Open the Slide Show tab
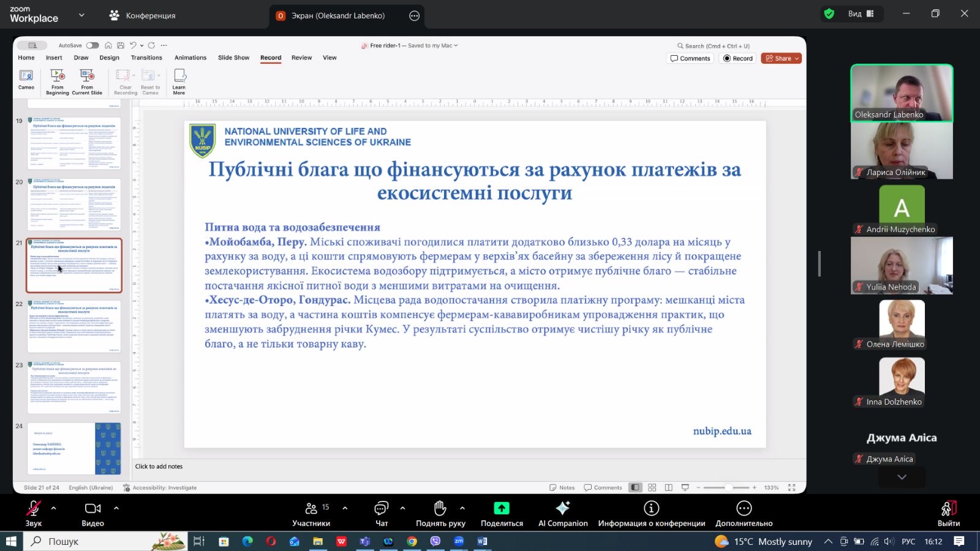The width and height of the screenshot is (980, 551). point(233,58)
